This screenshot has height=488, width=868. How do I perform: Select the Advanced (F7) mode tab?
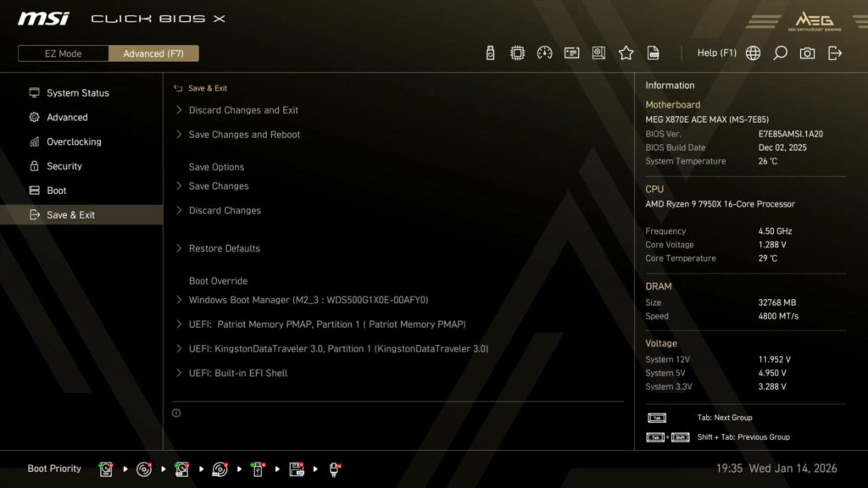pyautogui.click(x=153, y=53)
